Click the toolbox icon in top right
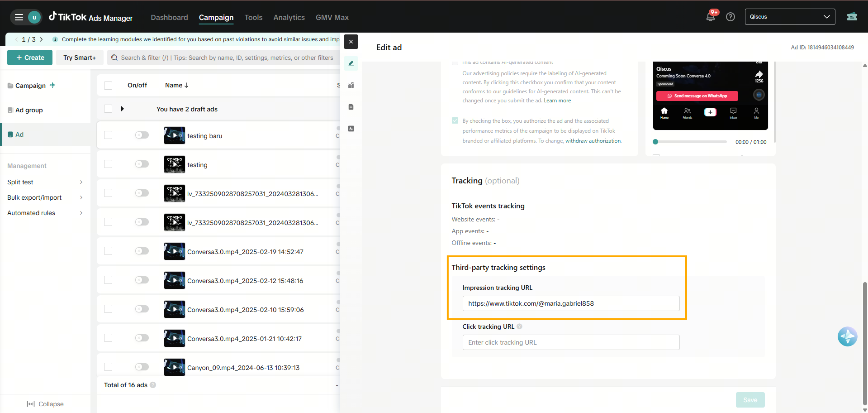This screenshot has width=868, height=413. [x=852, y=17]
